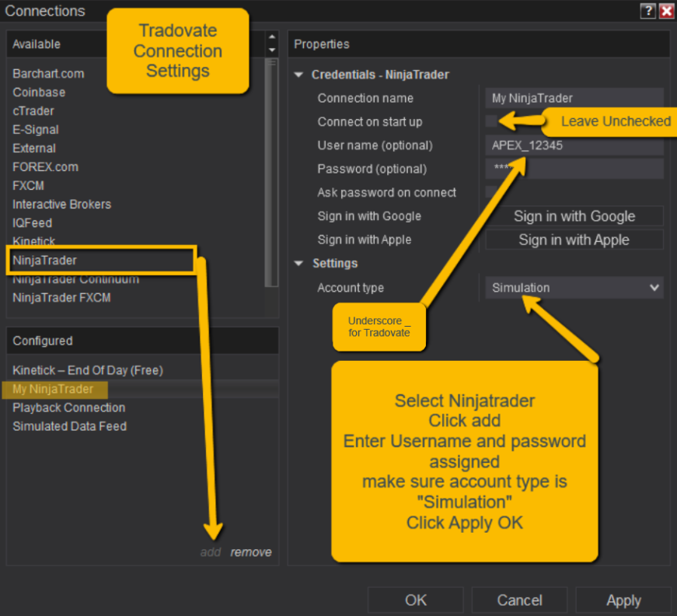Open the help question mark button
The height and width of the screenshot is (616, 677).
tap(647, 11)
